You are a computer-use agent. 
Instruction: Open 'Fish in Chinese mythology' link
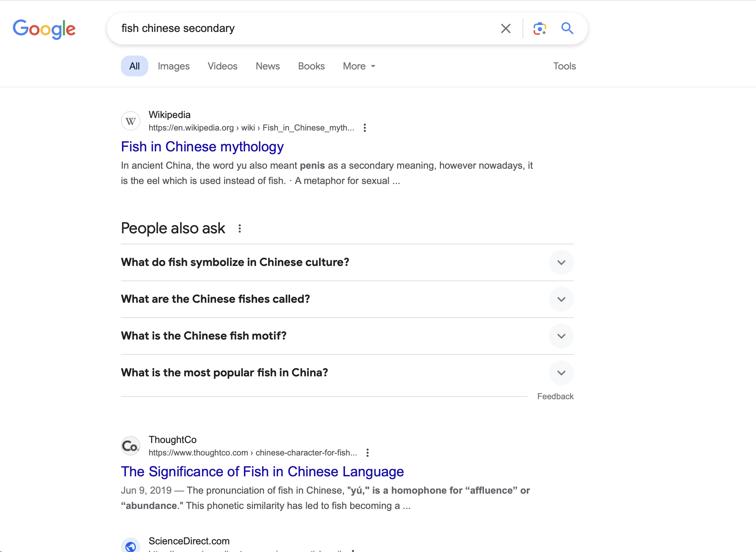[202, 147]
